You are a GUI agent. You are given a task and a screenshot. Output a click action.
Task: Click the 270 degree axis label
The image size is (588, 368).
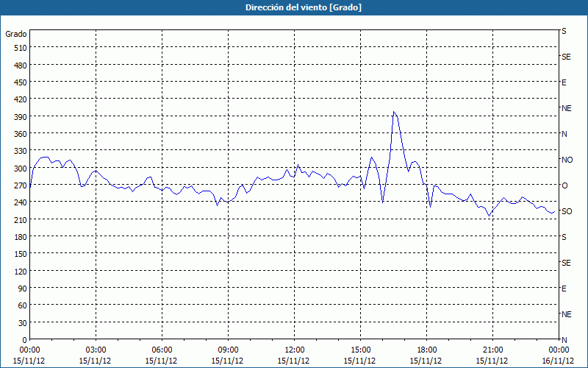coord(21,185)
